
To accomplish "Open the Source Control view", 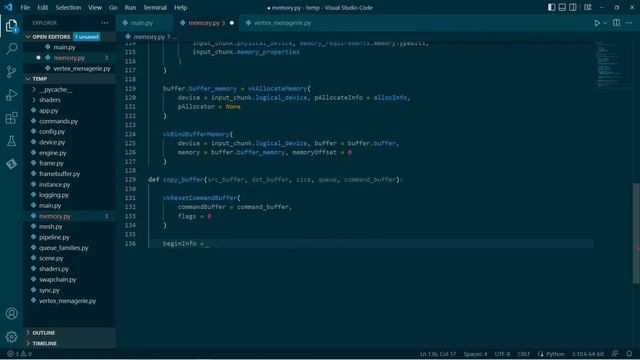I will click(11, 72).
